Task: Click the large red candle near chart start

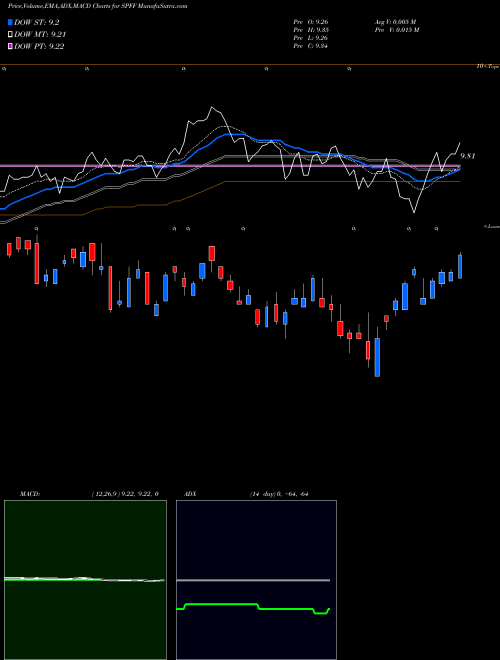Action: 37,263
